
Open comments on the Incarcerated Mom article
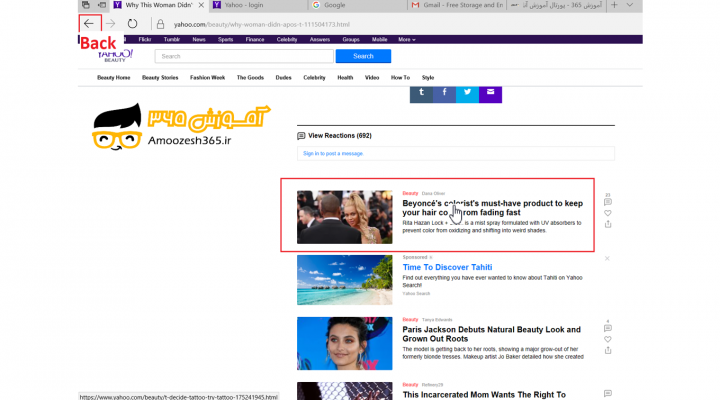click(608, 394)
